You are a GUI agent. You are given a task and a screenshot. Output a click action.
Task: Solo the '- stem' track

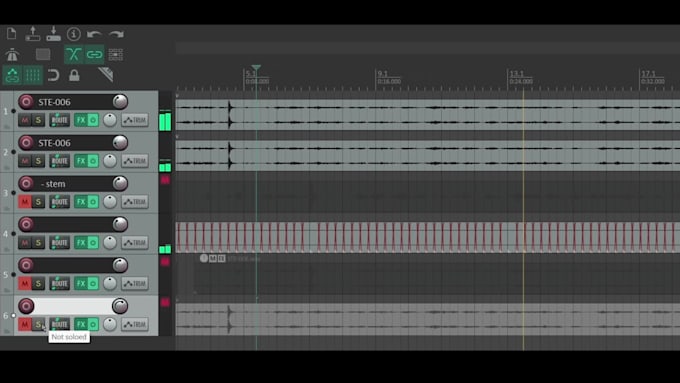(38, 202)
